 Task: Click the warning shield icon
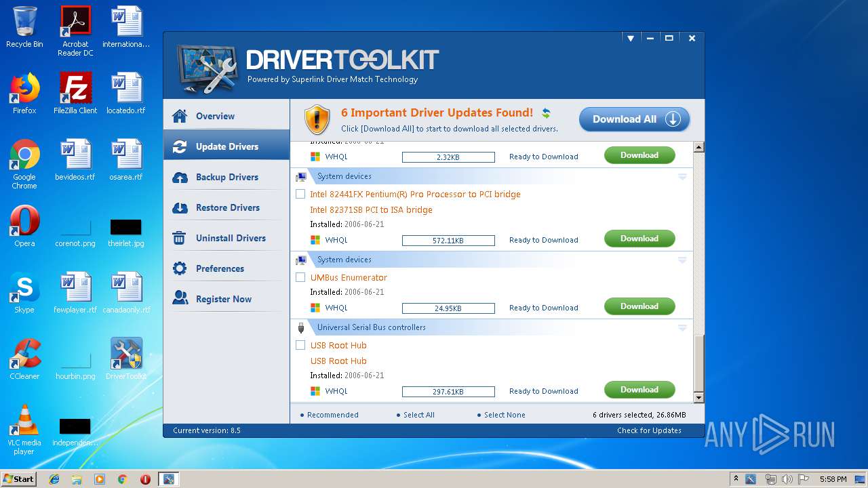[317, 119]
